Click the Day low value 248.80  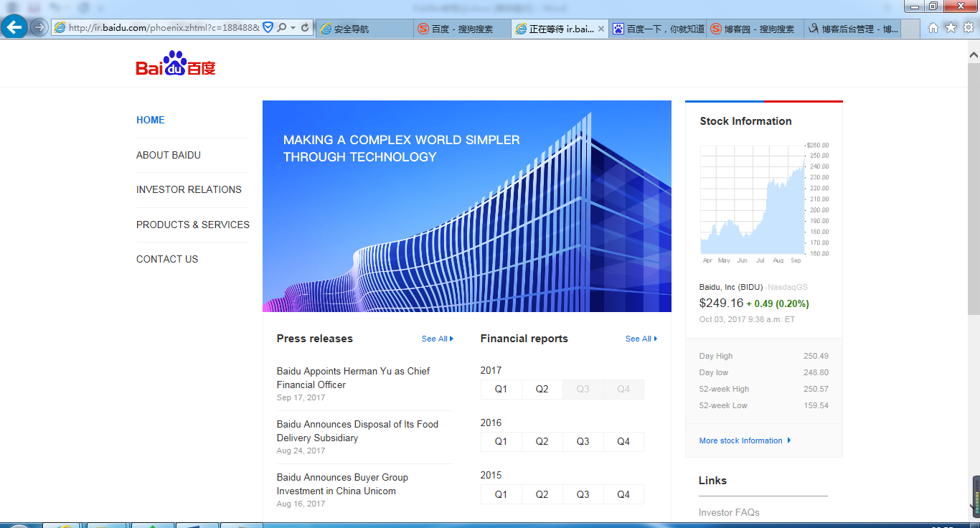[x=816, y=372]
